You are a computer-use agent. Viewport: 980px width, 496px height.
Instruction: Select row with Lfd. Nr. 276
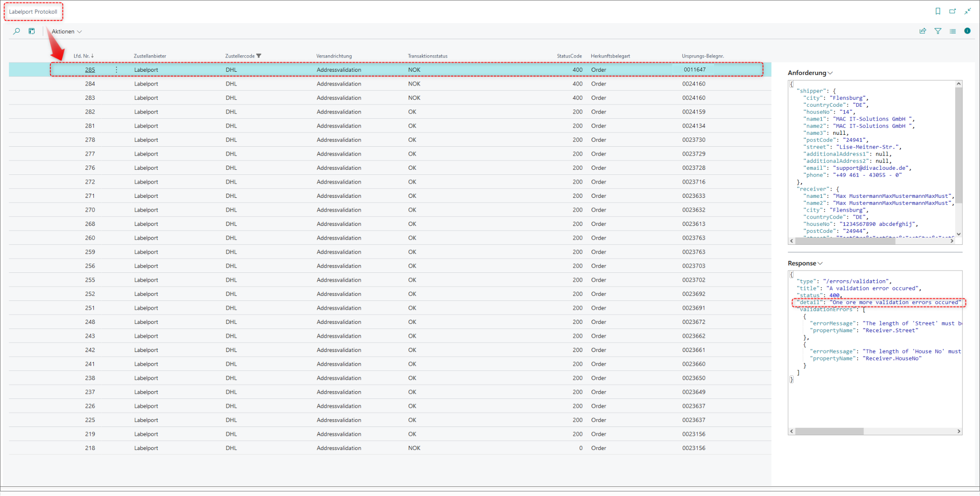tap(390, 168)
